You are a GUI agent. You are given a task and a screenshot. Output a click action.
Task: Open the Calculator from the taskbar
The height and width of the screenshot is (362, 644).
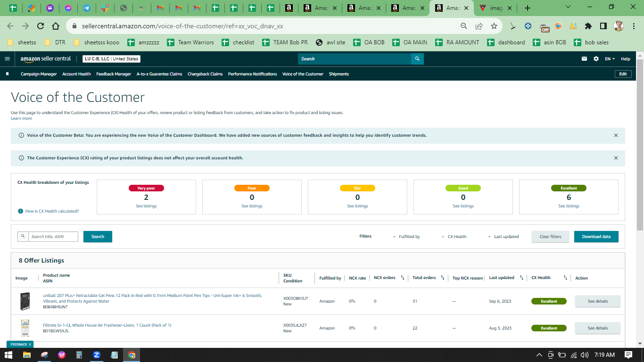(x=79, y=355)
